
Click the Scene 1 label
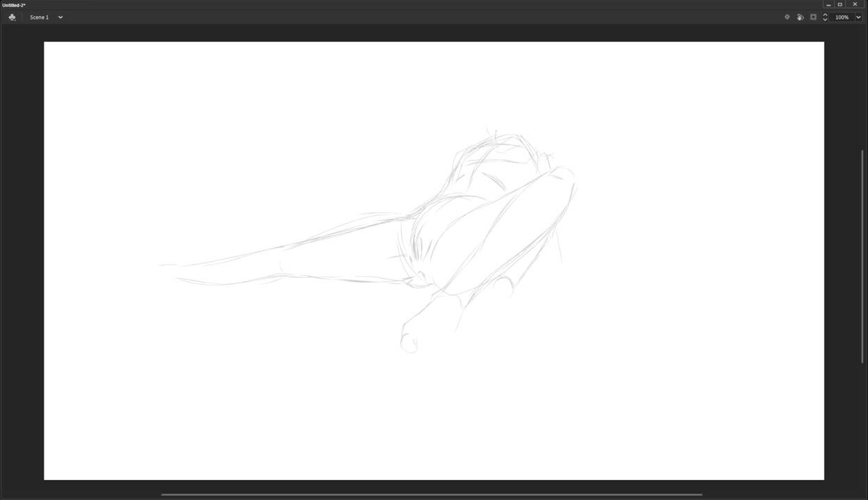[39, 17]
